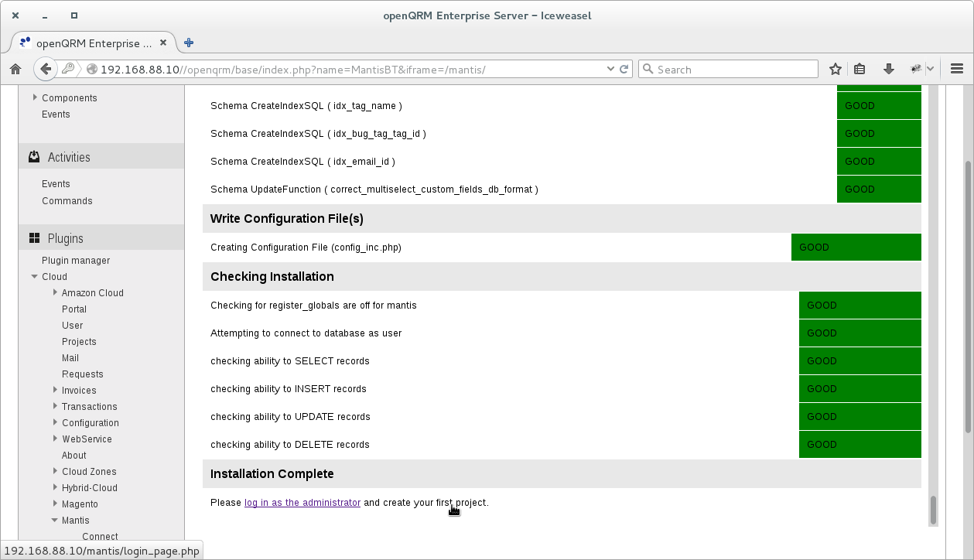Open Portal in Cloud menu
The image size is (974, 560).
click(x=74, y=309)
